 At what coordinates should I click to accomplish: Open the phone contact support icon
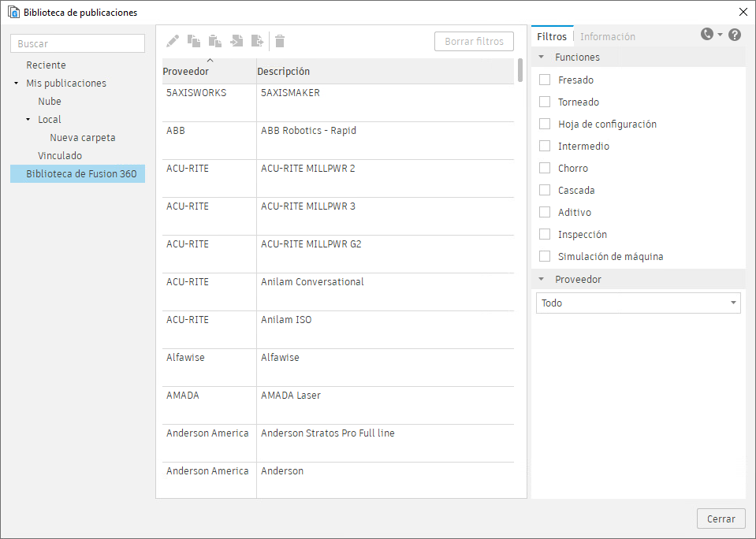coord(707,34)
